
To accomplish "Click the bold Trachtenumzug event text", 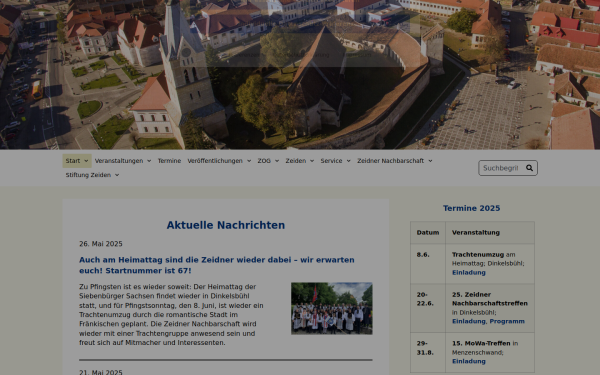I will (x=478, y=255).
